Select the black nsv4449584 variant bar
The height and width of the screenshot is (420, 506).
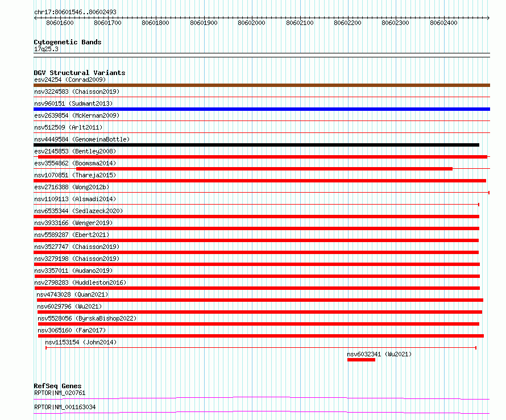[x=256, y=145]
